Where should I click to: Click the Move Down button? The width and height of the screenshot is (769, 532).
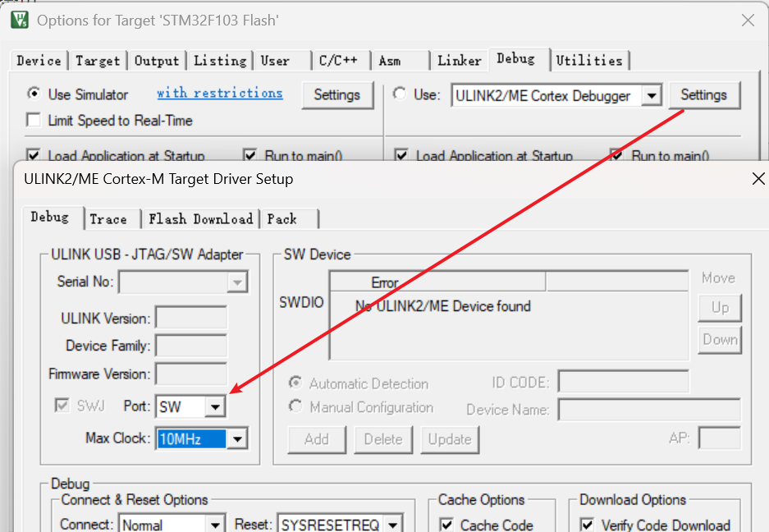click(x=720, y=340)
